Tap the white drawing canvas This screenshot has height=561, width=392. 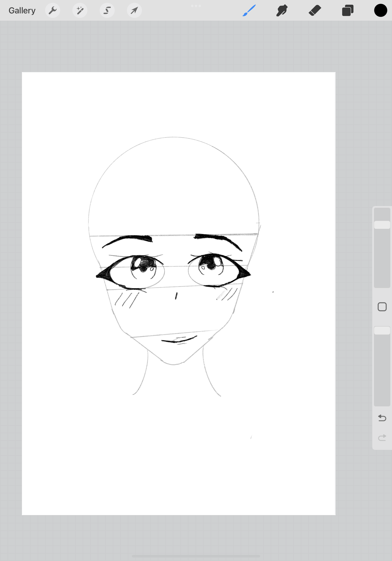coord(179,293)
